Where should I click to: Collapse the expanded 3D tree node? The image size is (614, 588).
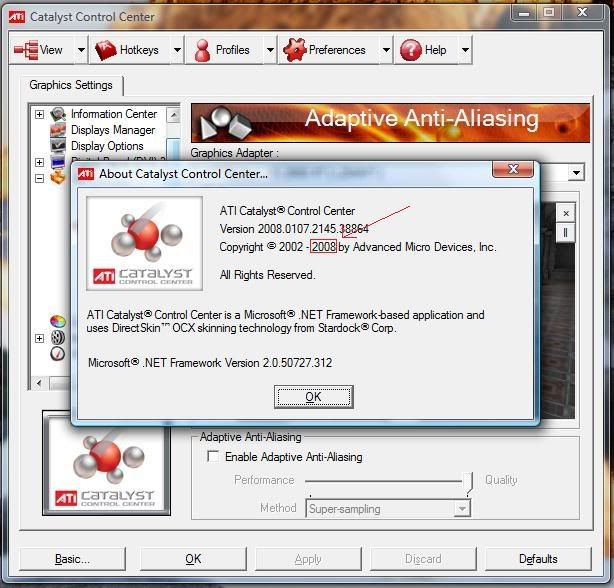[39, 178]
